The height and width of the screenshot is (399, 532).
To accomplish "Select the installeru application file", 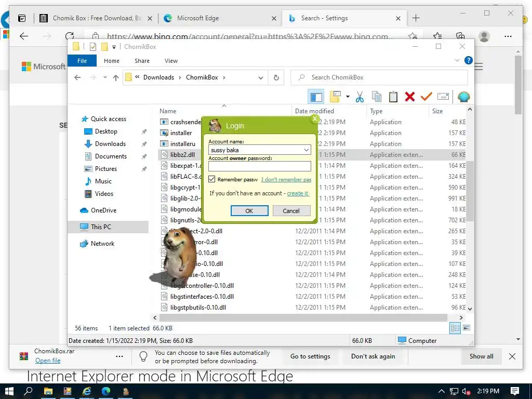I will pos(182,144).
